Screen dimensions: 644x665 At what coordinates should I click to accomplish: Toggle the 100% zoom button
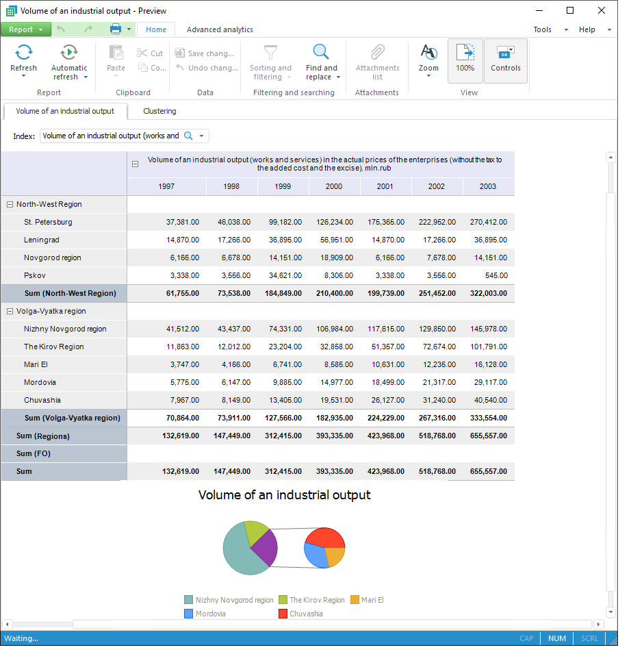pyautogui.click(x=465, y=60)
